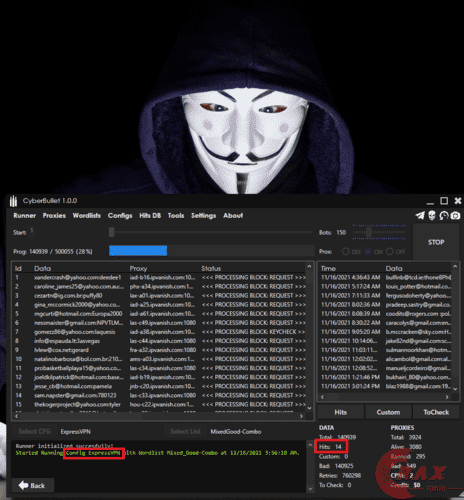Open the Proxies menu
This screenshot has width=464, height=500.
click(x=54, y=216)
